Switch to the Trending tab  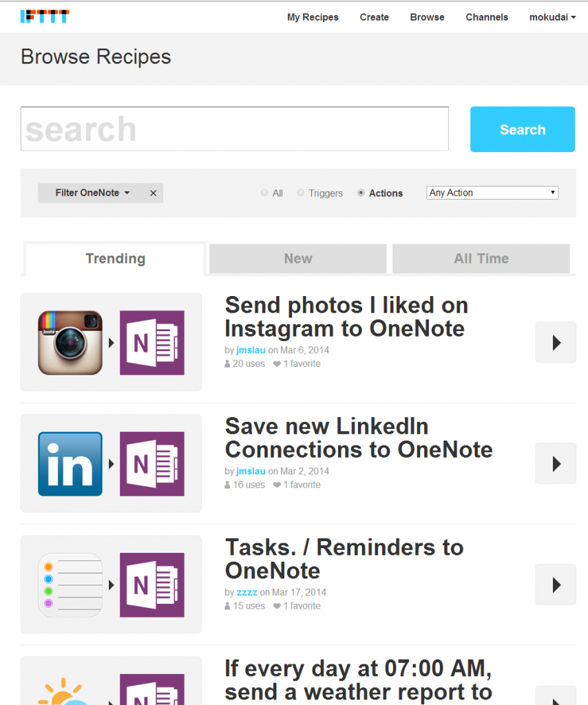116,259
